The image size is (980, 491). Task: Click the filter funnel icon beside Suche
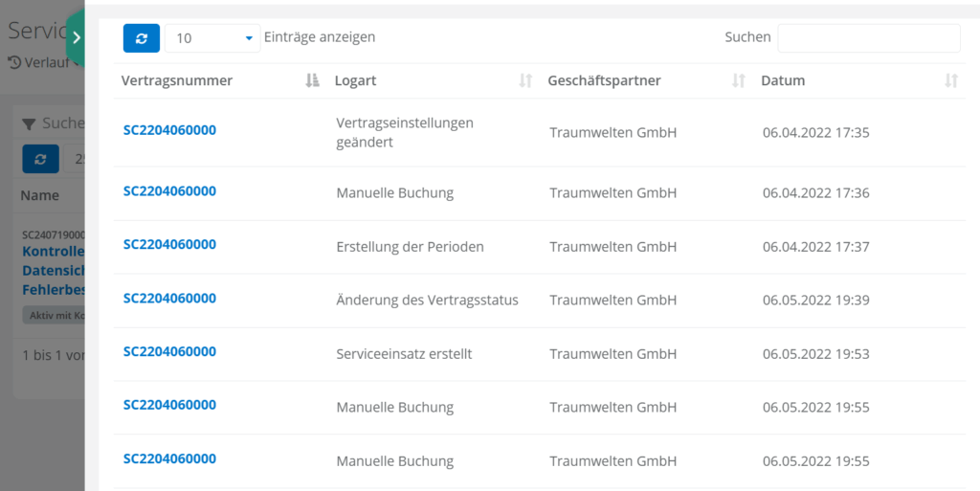coord(30,123)
